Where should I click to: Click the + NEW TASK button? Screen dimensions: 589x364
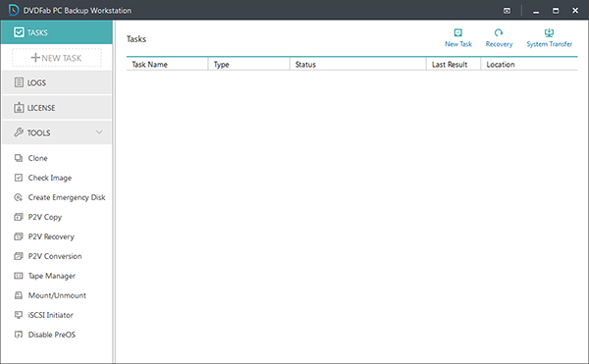coord(57,58)
